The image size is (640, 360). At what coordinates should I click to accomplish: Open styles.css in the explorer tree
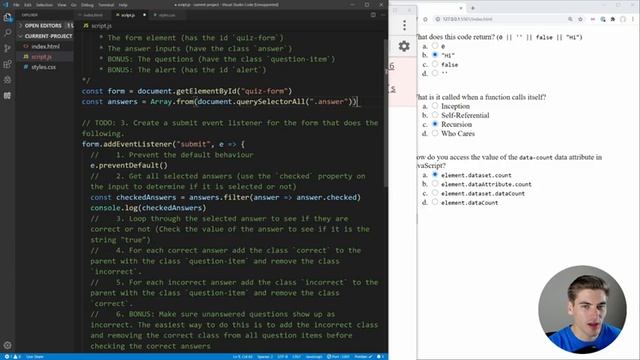pyautogui.click(x=43, y=67)
